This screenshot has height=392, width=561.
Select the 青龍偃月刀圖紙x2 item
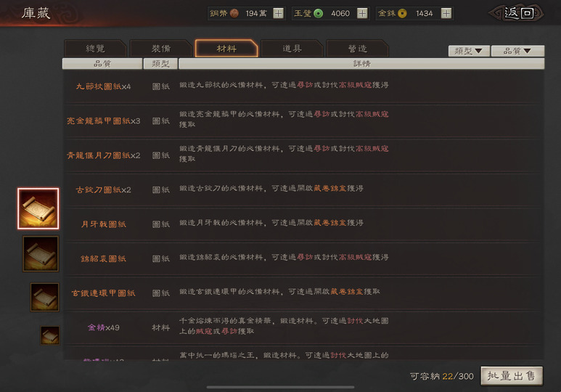(303, 155)
